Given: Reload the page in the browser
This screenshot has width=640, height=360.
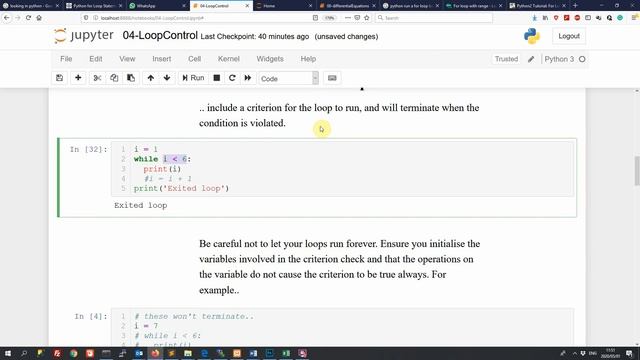Looking at the screenshot, I should point(28,18).
